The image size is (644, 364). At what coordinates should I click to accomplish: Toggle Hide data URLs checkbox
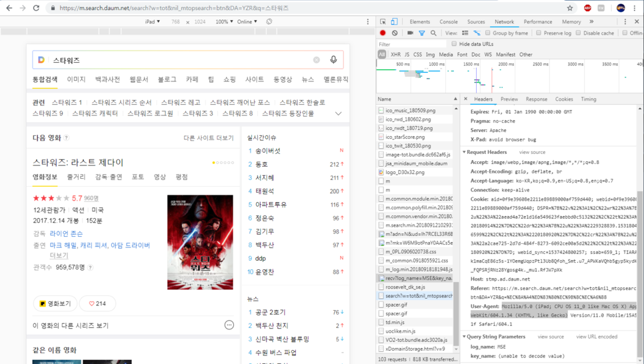[x=454, y=43]
